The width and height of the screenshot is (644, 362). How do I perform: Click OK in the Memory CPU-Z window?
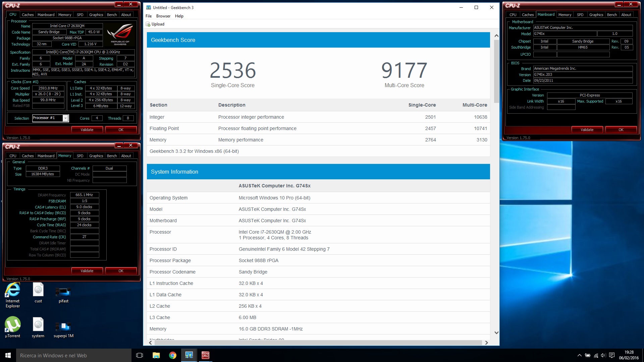[x=121, y=271]
